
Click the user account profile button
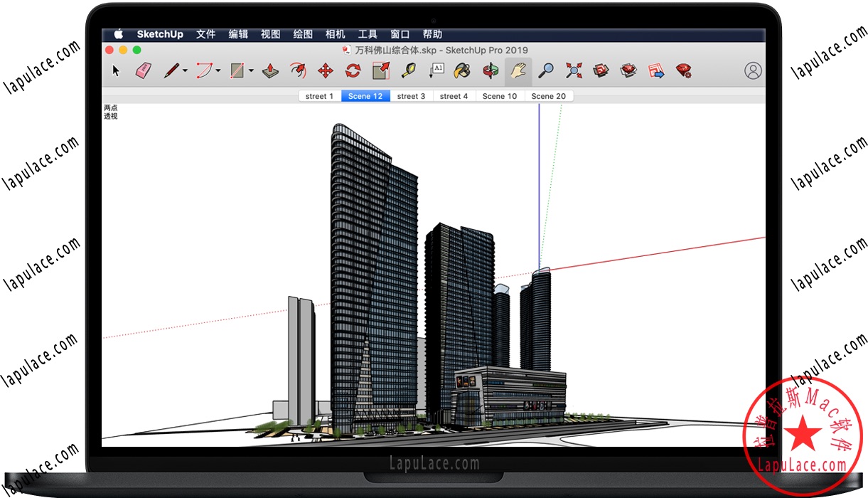click(x=753, y=70)
